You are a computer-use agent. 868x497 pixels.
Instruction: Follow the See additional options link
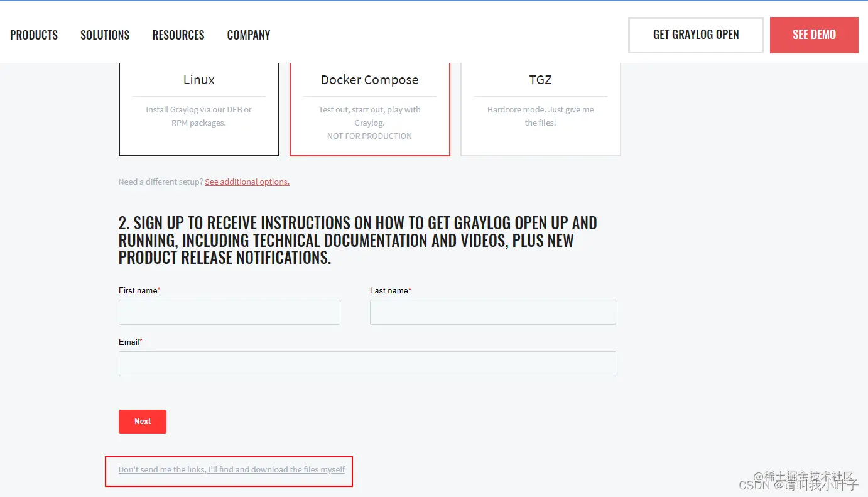point(247,182)
